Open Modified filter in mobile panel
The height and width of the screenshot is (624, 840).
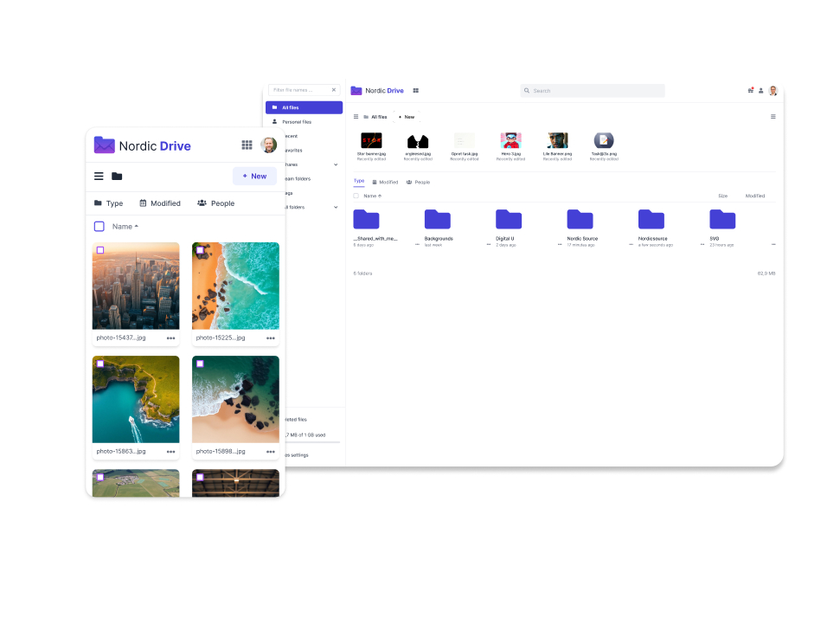pyautogui.click(x=160, y=203)
